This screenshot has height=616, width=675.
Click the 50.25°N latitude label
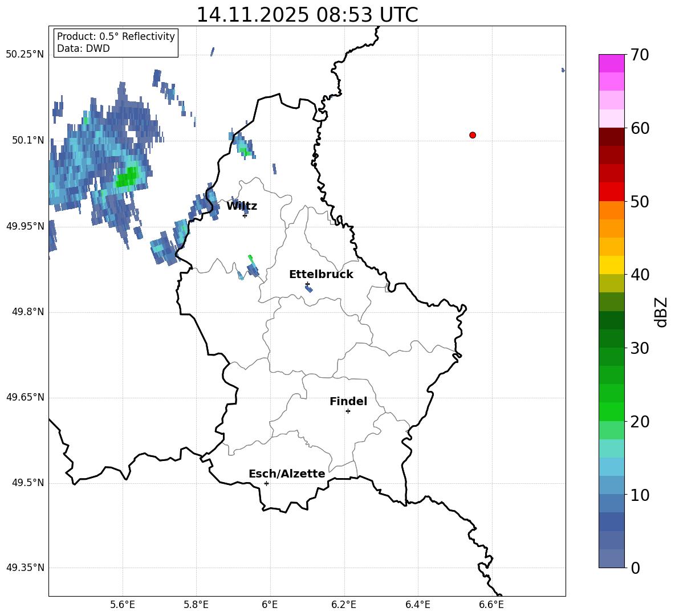coord(25,55)
